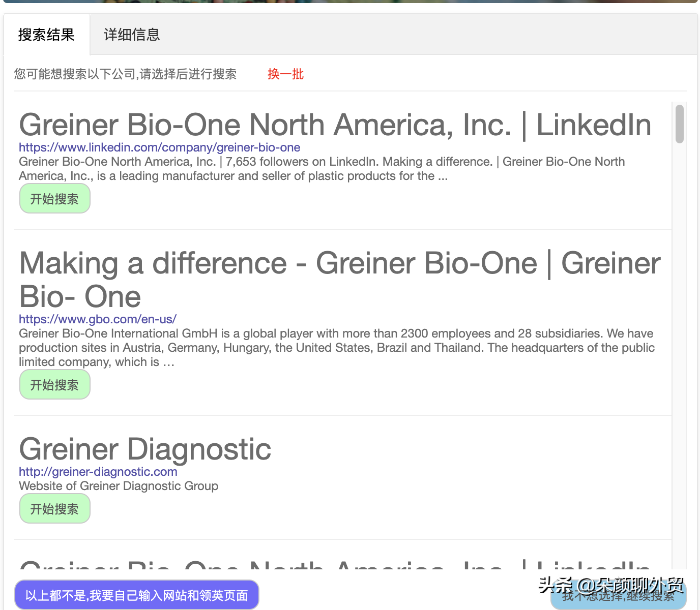Image resolution: width=700 pixels, height=610 pixels.
Task: Open the Greiner Diagnostic result title
Action: click(x=145, y=449)
